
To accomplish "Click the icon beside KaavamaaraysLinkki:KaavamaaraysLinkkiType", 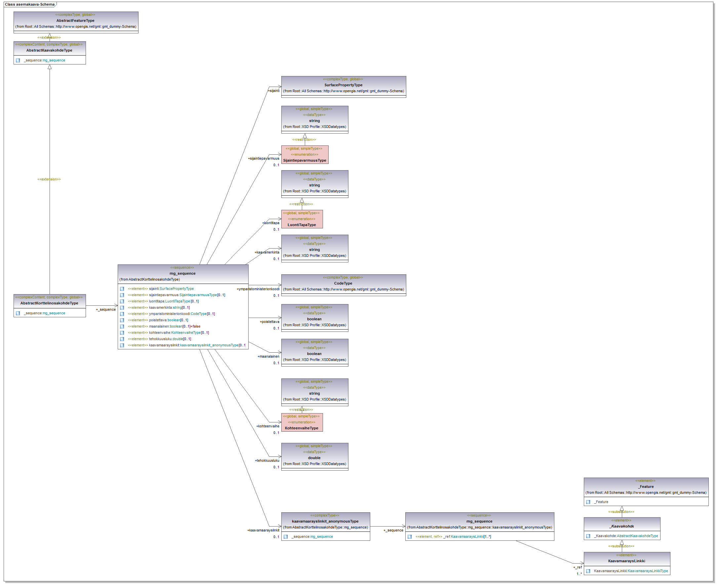I will tap(588, 571).
